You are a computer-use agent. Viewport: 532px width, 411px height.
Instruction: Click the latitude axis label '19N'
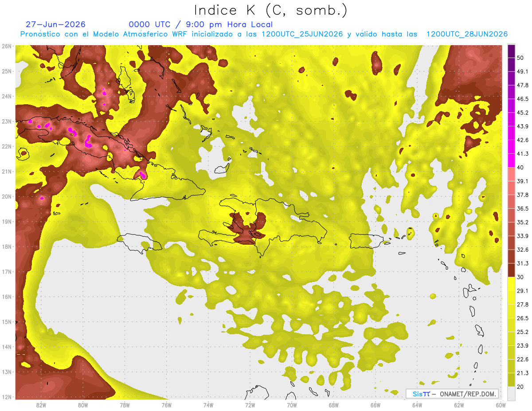(x=7, y=222)
